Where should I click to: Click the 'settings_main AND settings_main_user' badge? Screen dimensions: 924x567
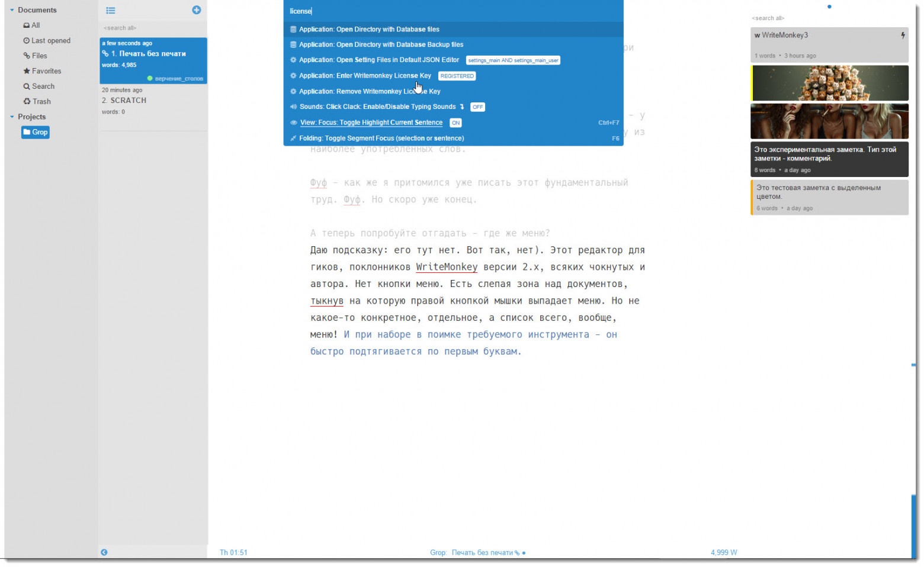pos(513,60)
